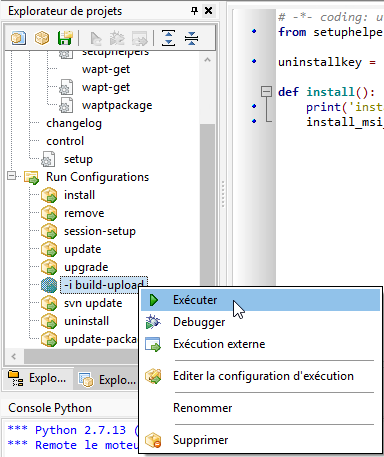
Task: Click the Console Python panel title
Action: coord(50,408)
